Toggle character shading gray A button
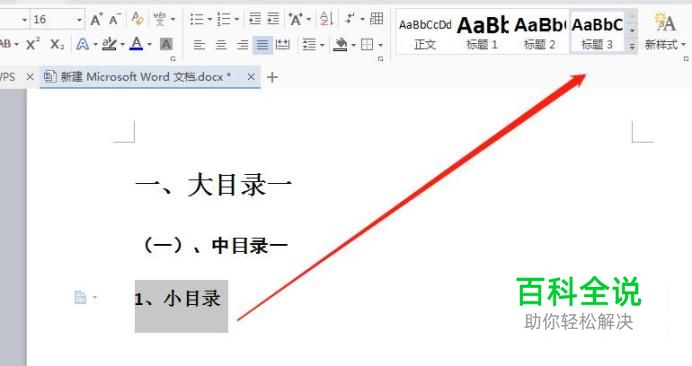Screen dimensions: 692x366 click(166, 44)
